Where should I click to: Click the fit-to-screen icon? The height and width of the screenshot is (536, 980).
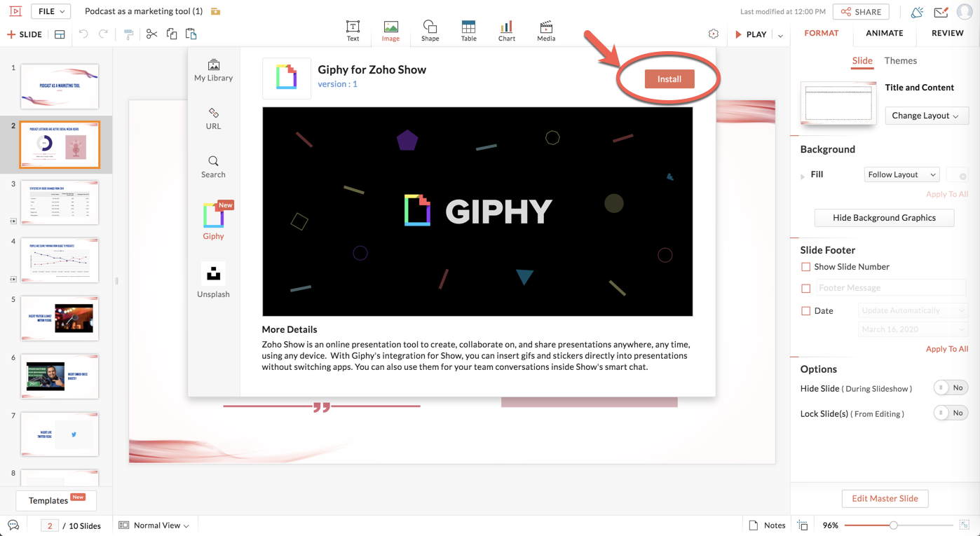tap(965, 525)
